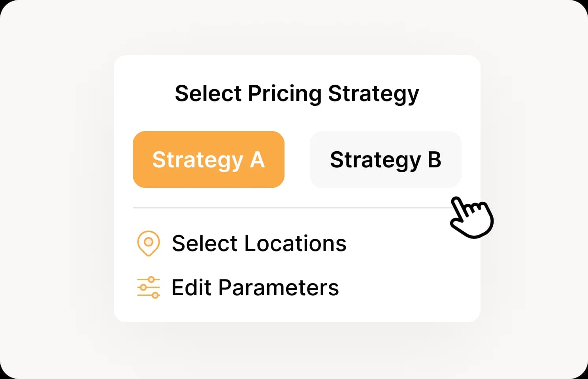
Task: Click the "Select Locations" text label
Action: (x=259, y=243)
